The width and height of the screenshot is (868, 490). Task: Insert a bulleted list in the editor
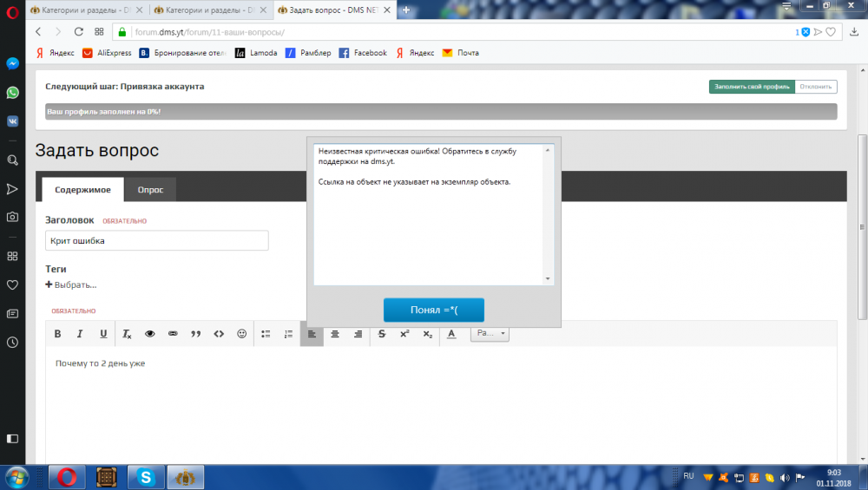coord(266,334)
